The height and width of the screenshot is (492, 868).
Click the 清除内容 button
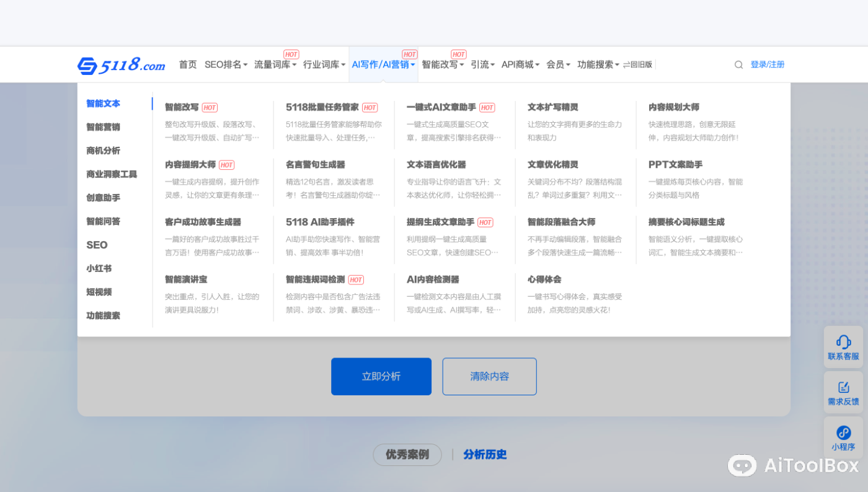(489, 376)
